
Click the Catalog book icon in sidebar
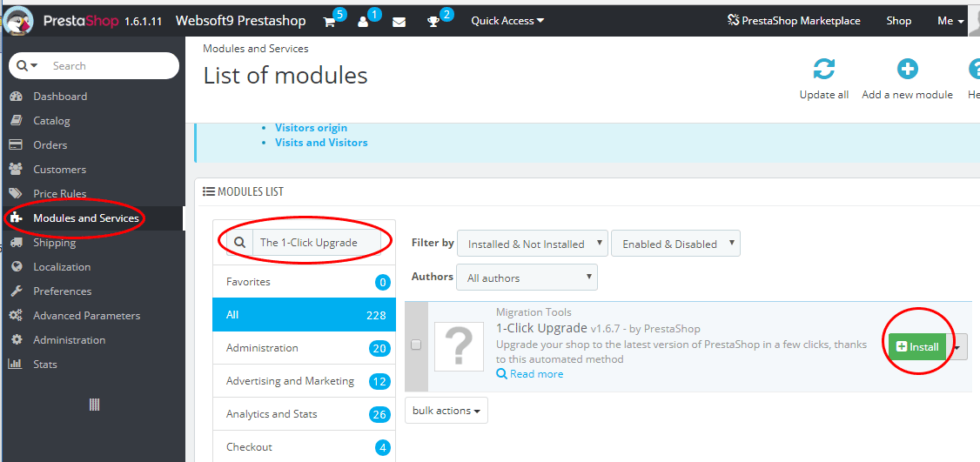(17, 121)
